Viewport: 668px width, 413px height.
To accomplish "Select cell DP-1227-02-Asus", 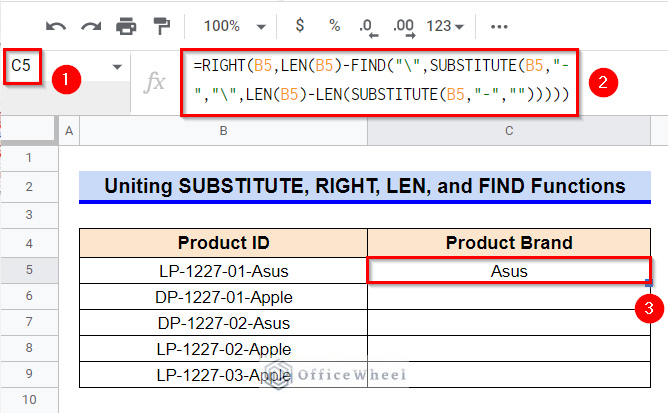I will pyautogui.click(x=224, y=323).
